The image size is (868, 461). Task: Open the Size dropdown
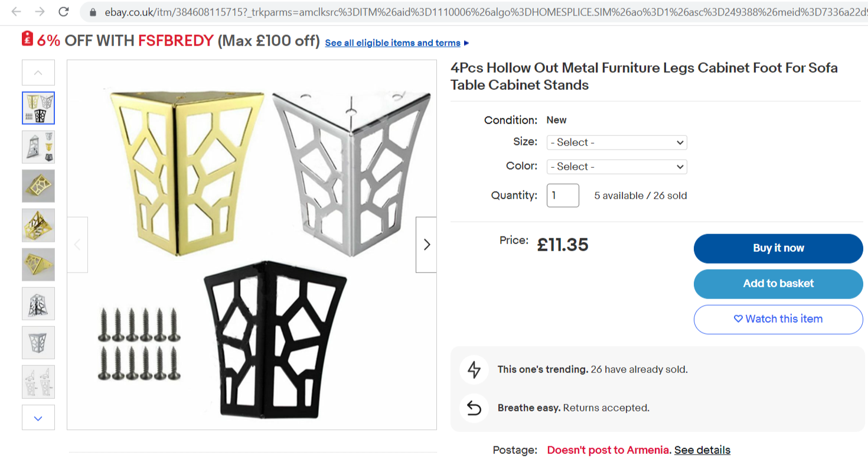click(616, 142)
